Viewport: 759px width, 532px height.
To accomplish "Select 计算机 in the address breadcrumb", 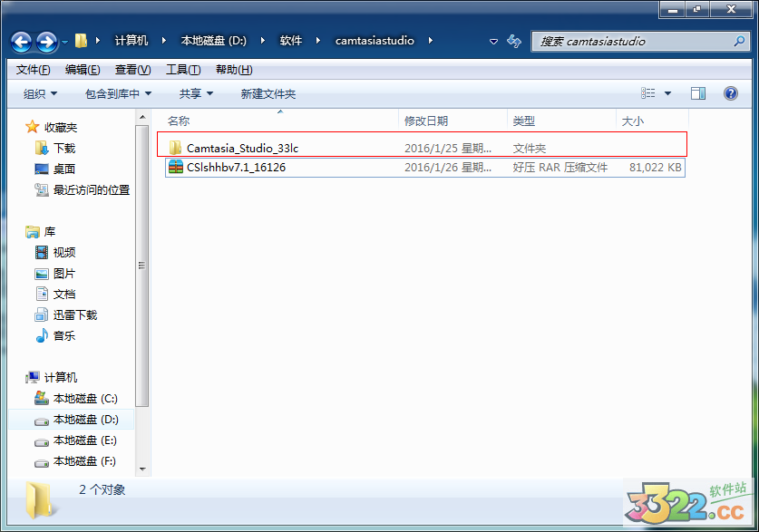I will click(x=131, y=41).
